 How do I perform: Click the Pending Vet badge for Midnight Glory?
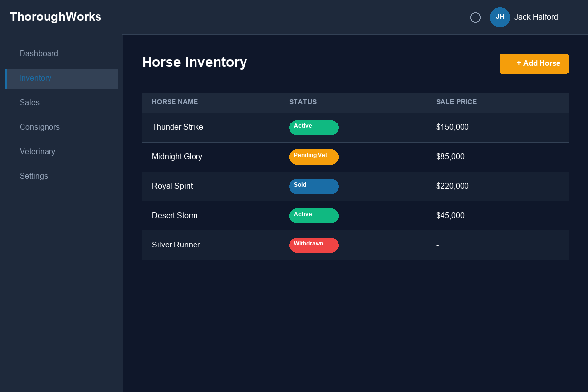(x=314, y=157)
